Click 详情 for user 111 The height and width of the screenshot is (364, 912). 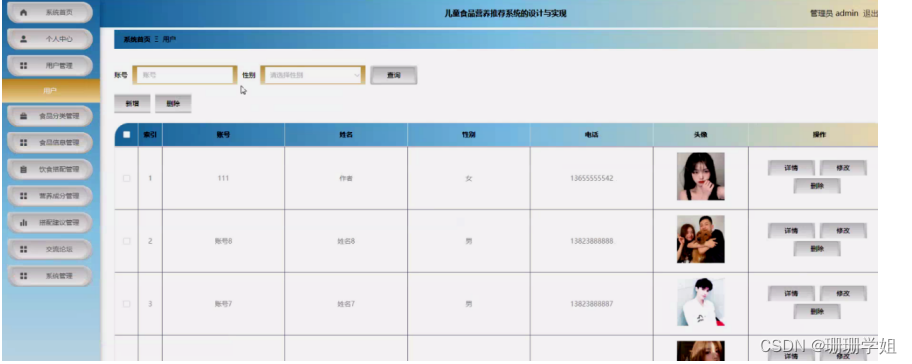pyautogui.click(x=791, y=168)
